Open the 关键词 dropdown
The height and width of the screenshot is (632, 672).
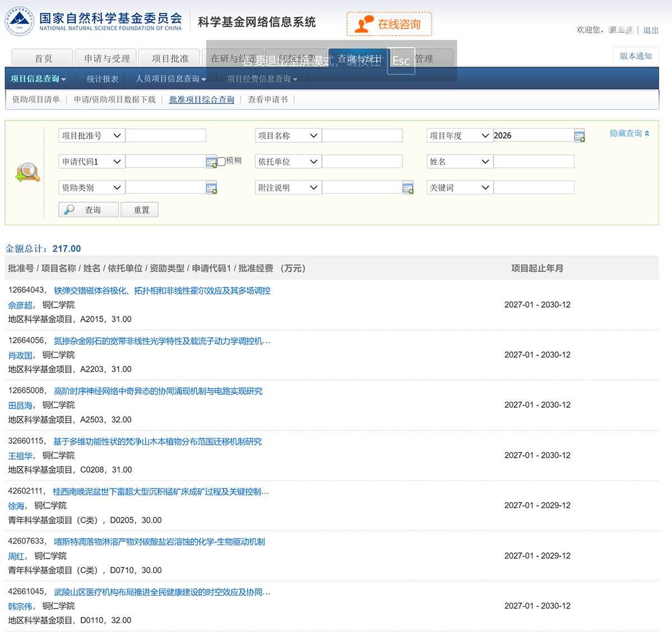pos(460,188)
